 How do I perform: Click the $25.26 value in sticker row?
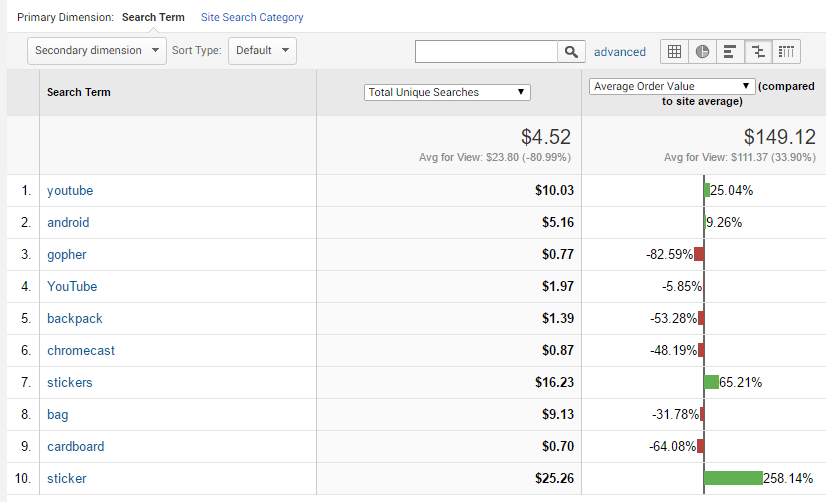(554, 478)
